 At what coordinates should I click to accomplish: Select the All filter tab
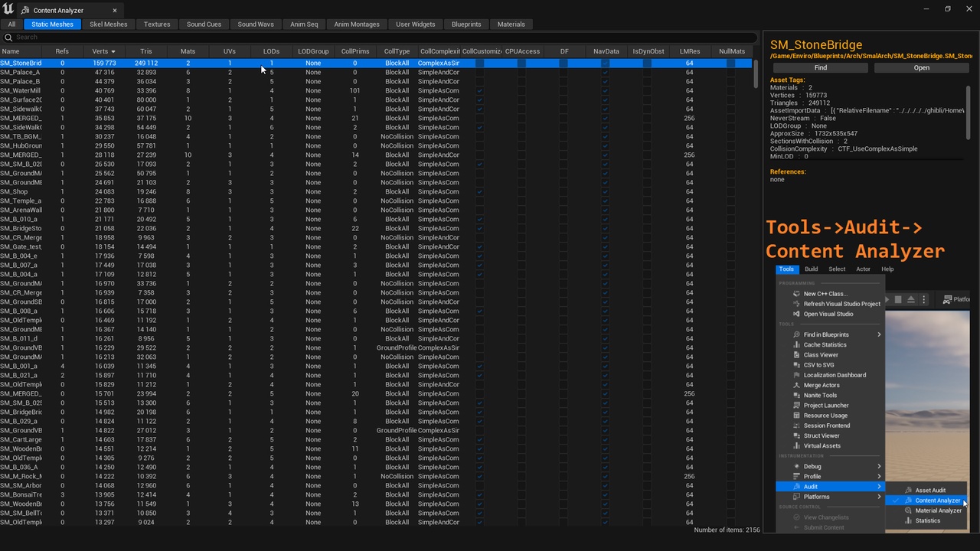[x=11, y=24]
